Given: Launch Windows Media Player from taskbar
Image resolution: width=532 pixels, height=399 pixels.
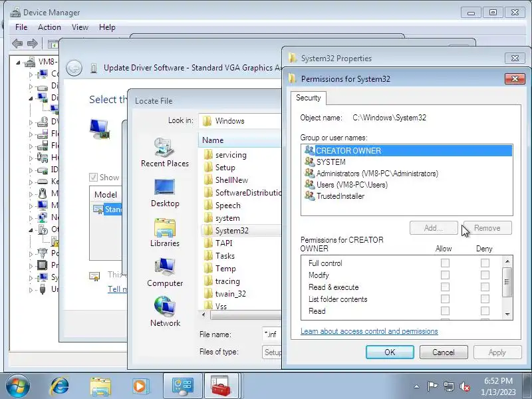Looking at the screenshot, I should point(140,386).
